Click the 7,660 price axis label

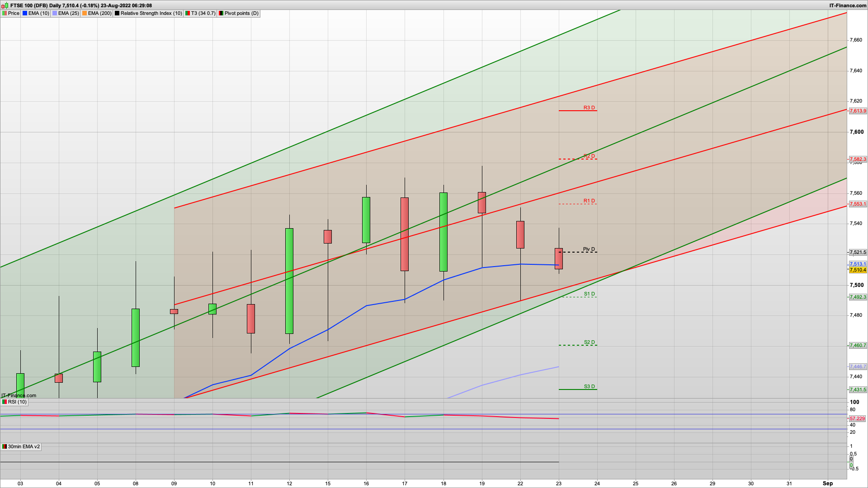(x=856, y=40)
